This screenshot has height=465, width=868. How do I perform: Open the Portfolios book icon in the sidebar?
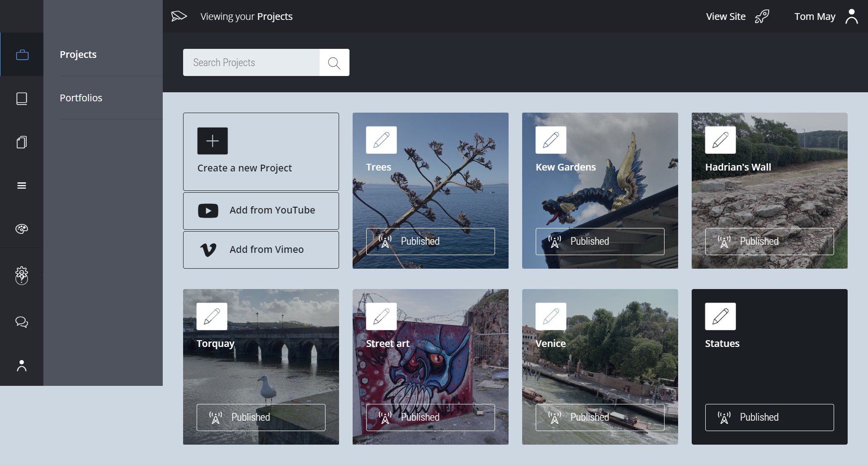21,99
